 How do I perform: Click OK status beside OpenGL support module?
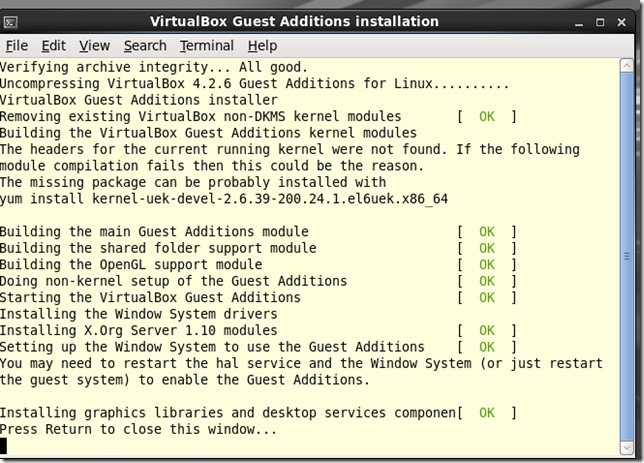coord(487,265)
